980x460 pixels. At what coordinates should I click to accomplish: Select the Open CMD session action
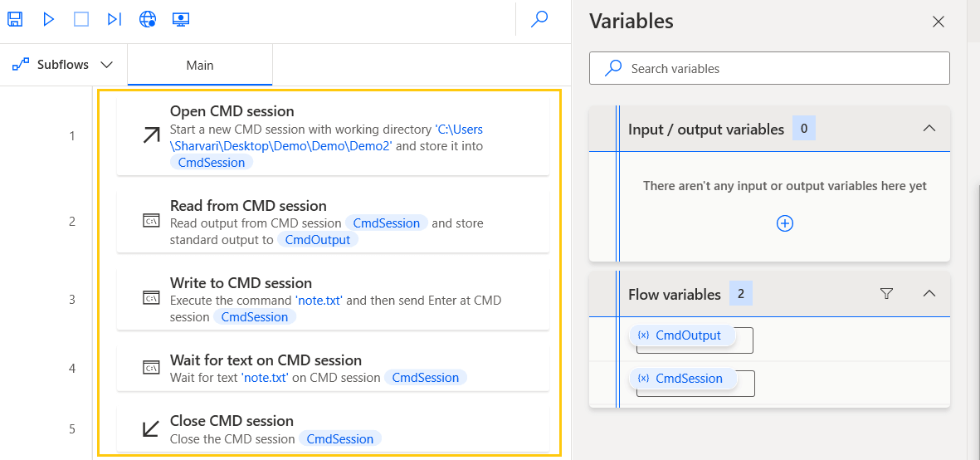click(x=333, y=135)
